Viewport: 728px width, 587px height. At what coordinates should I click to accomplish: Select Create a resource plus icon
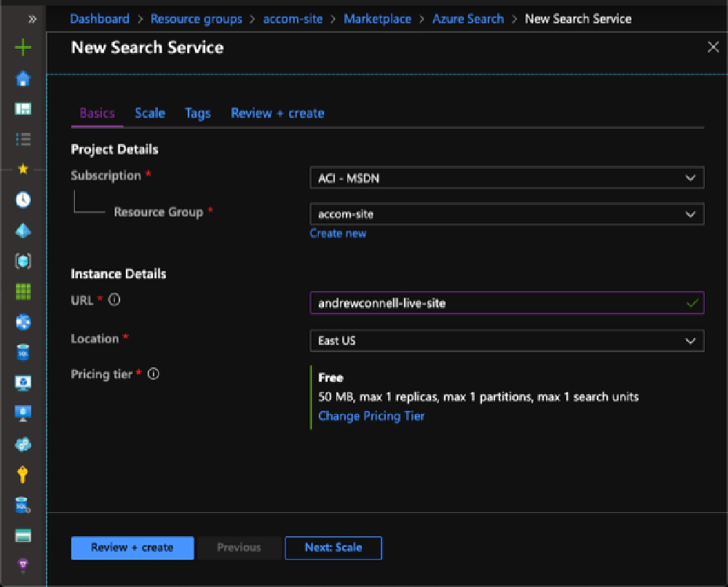[x=23, y=48]
